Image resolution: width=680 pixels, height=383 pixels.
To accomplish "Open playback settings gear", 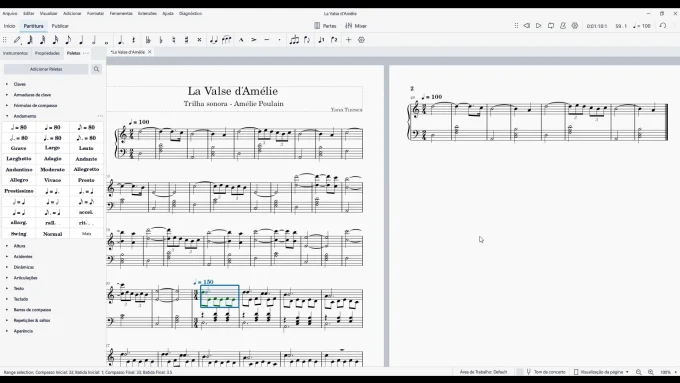I will (575, 26).
